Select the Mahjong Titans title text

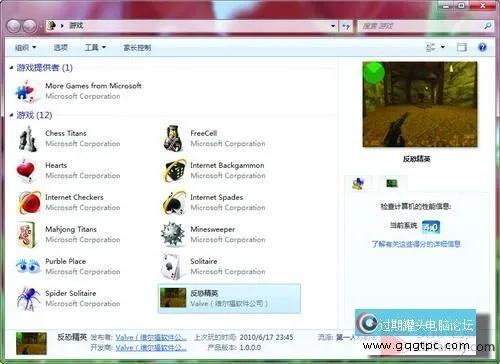pos(71,229)
